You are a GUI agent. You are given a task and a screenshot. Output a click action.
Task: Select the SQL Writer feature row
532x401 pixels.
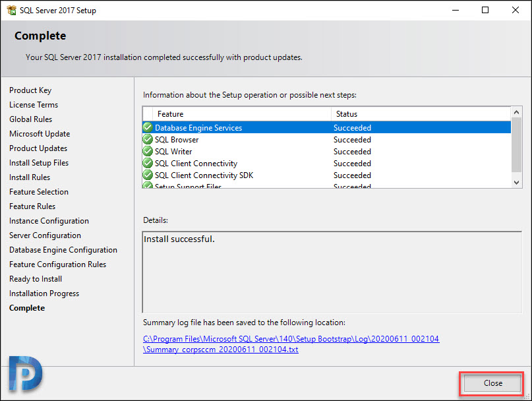327,151
